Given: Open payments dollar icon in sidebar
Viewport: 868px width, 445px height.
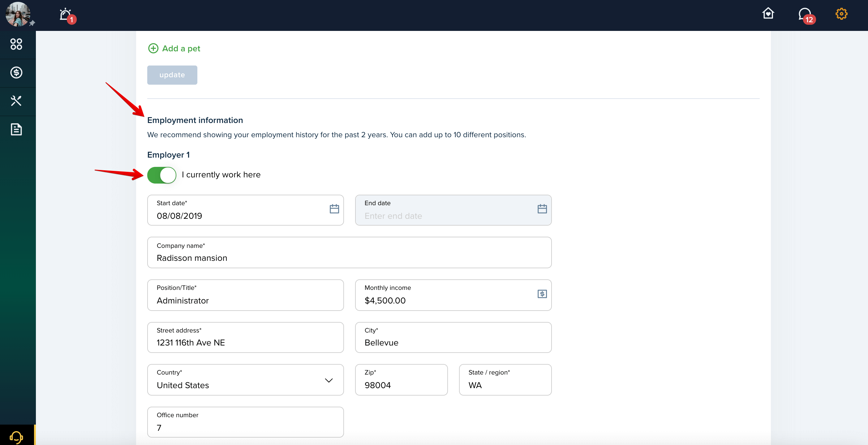Looking at the screenshot, I should tap(16, 72).
